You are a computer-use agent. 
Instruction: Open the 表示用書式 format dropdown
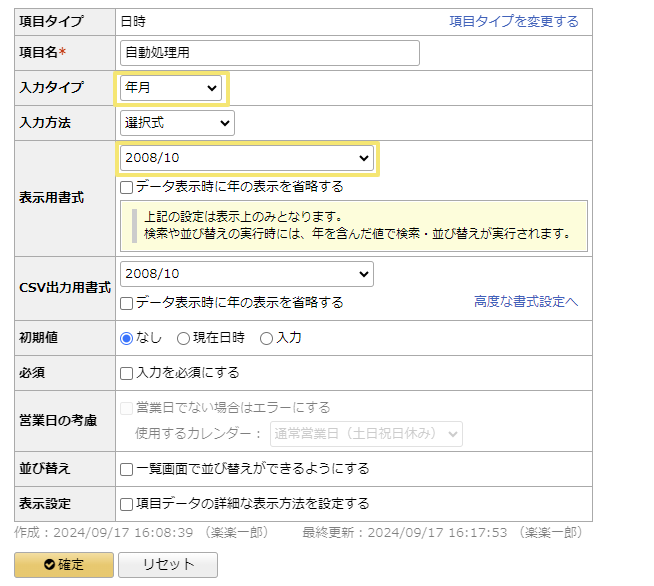pos(246,158)
